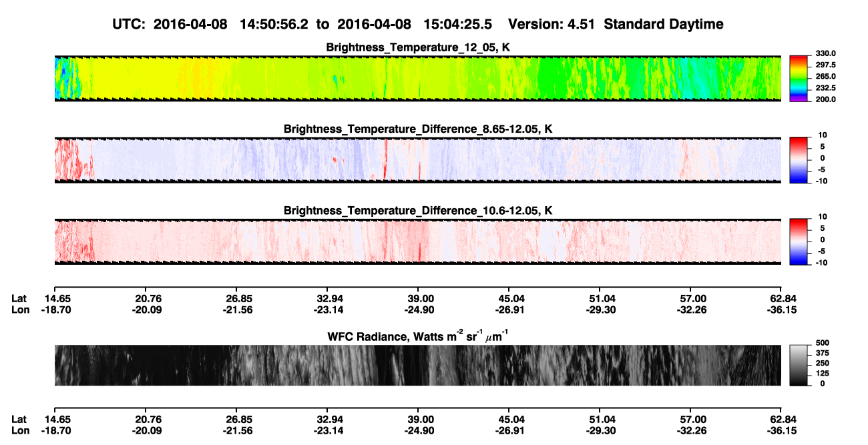Viewport: 868px width, 445px height.
Task: Click longitude -36.15 on the axis below the WFC image
Action: tap(782, 431)
